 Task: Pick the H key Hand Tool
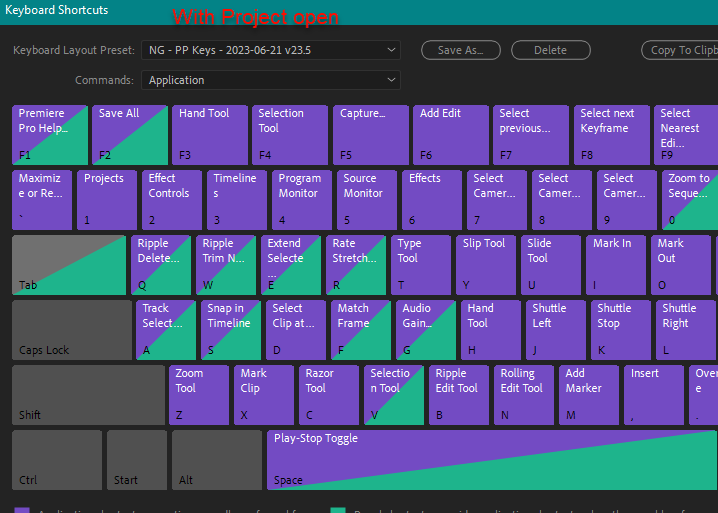pyautogui.click(x=491, y=330)
